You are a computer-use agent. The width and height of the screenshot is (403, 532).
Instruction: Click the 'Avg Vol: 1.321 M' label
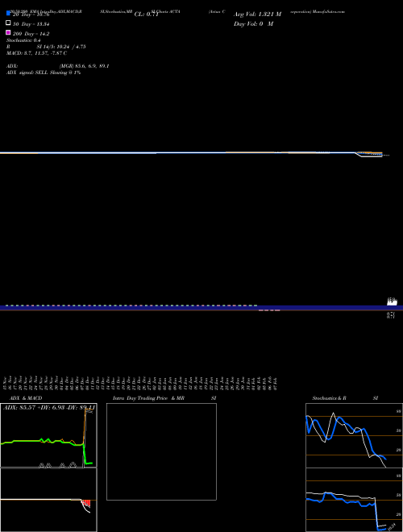click(x=257, y=15)
